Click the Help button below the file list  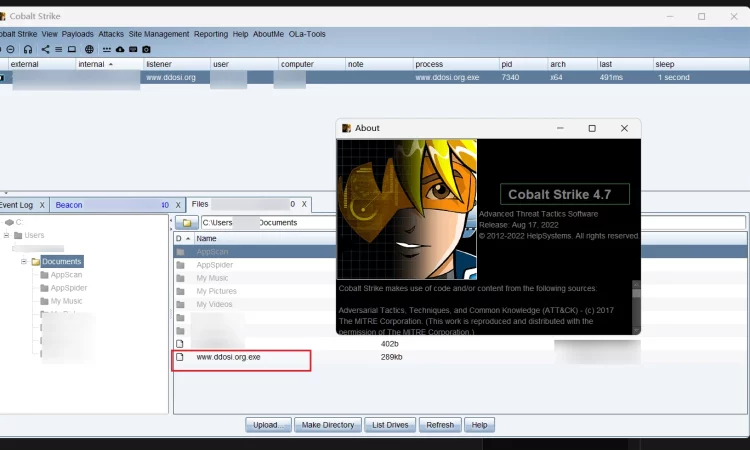479,425
